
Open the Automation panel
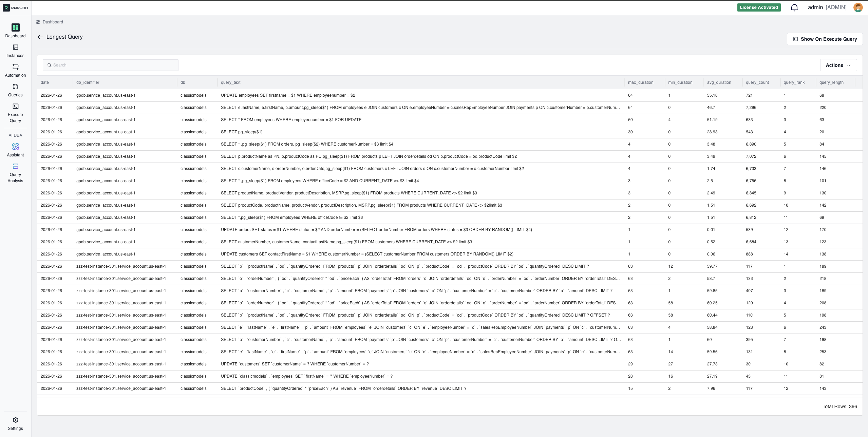[x=15, y=70]
